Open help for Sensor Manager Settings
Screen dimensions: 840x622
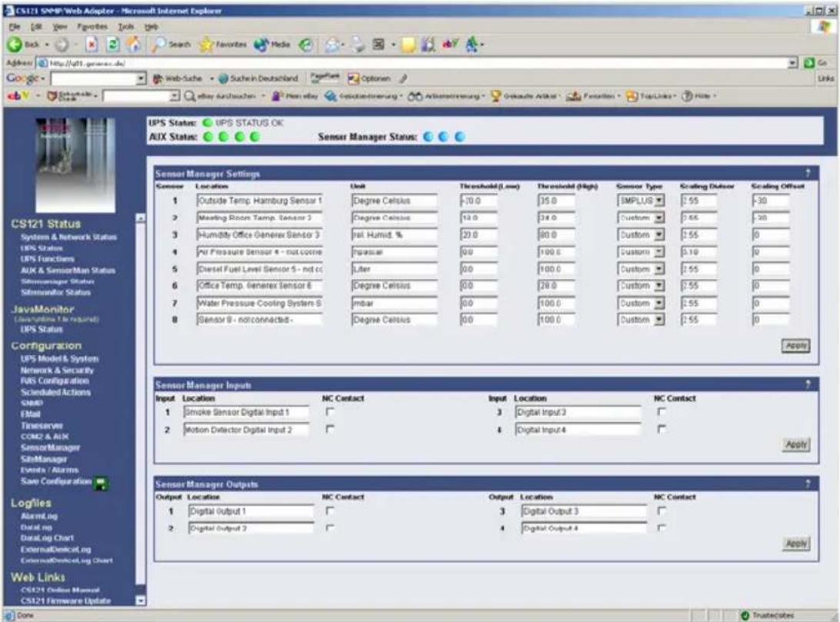pyautogui.click(x=808, y=173)
